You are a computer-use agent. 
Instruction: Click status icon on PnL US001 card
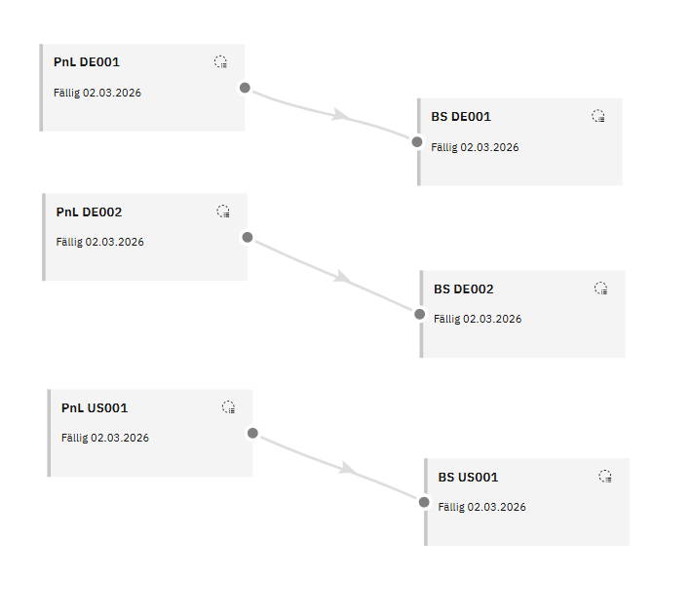coord(228,407)
